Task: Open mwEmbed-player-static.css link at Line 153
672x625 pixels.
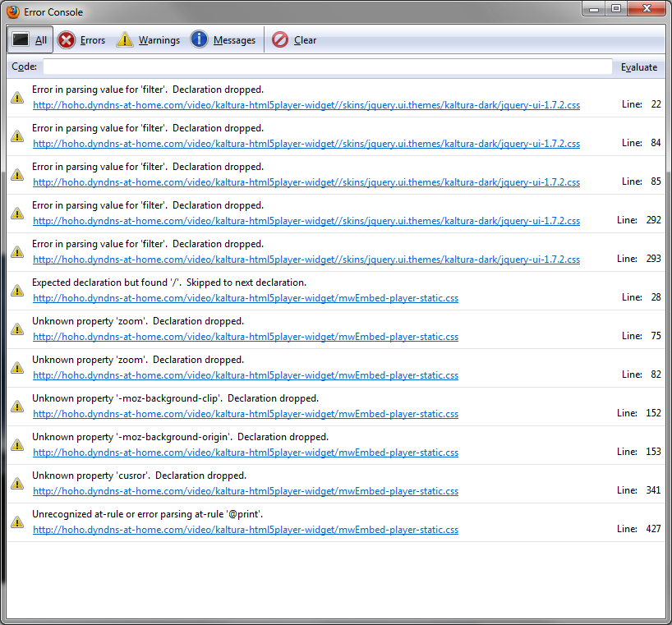Action: pyautogui.click(x=246, y=452)
